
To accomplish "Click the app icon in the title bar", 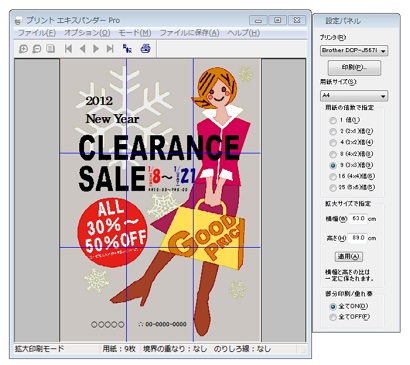I will click(18, 21).
